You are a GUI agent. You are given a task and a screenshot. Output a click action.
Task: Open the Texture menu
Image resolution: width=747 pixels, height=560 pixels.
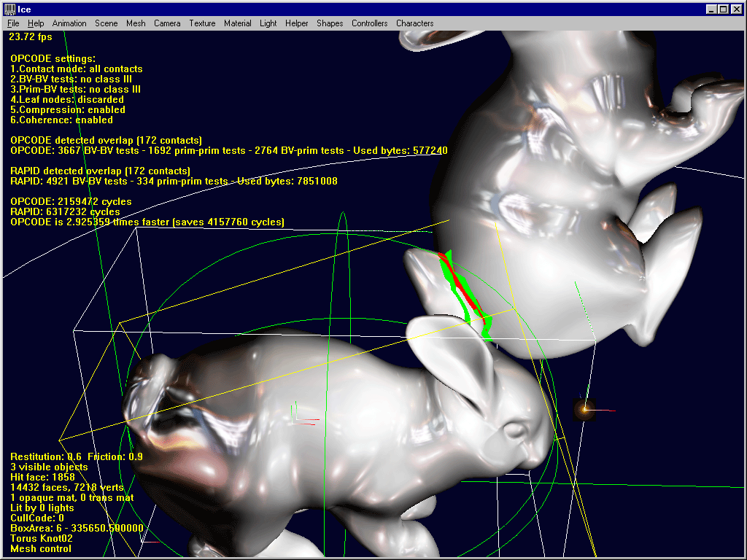(x=203, y=23)
